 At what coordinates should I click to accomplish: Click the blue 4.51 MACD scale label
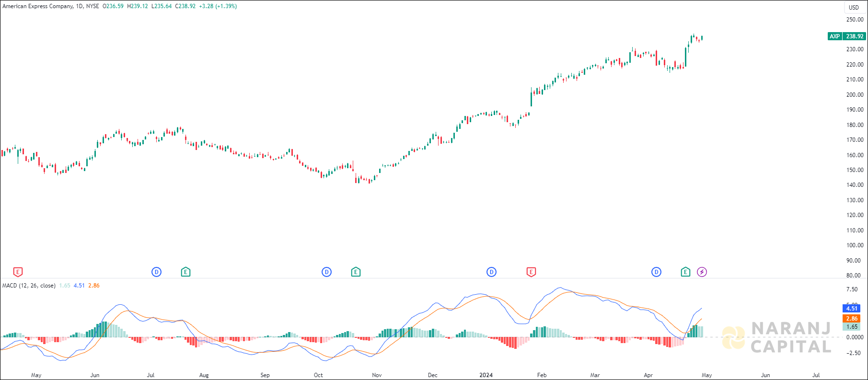click(x=851, y=309)
